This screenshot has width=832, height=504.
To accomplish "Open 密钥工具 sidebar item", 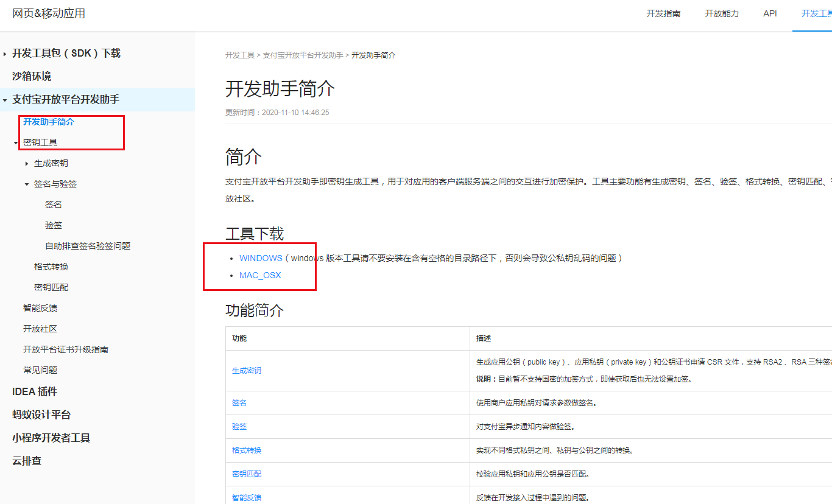I will pos(40,142).
